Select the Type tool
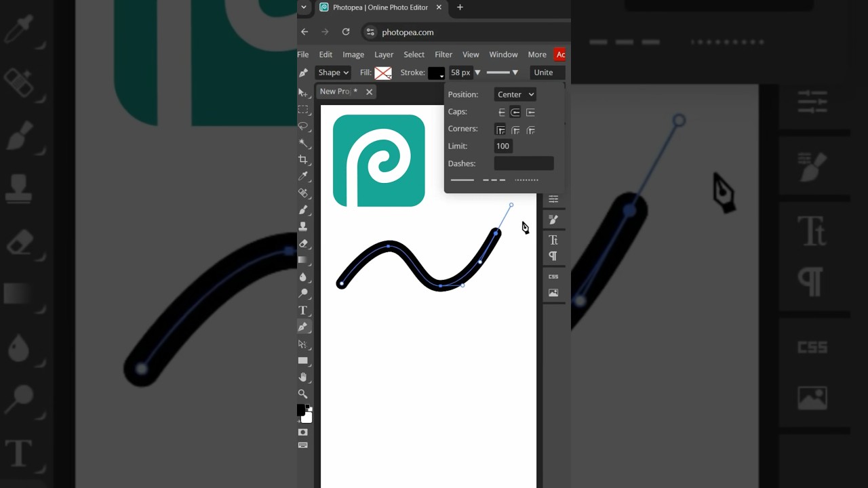This screenshot has height=488, width=868. tap(303, 310)
